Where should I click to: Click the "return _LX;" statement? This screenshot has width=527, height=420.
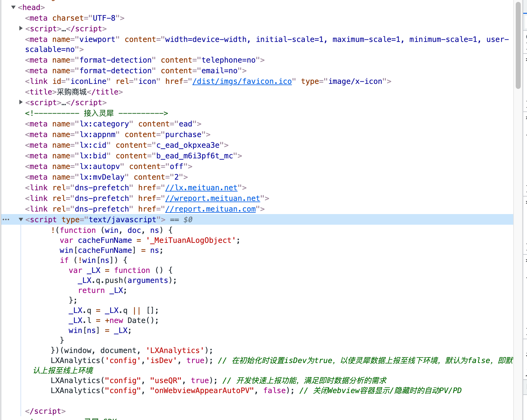coord(102,290)
